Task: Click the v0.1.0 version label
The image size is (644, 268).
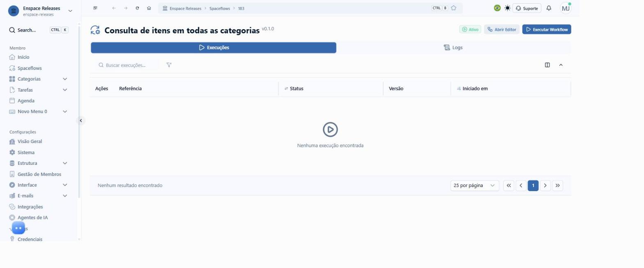Action: coord(268,29)
